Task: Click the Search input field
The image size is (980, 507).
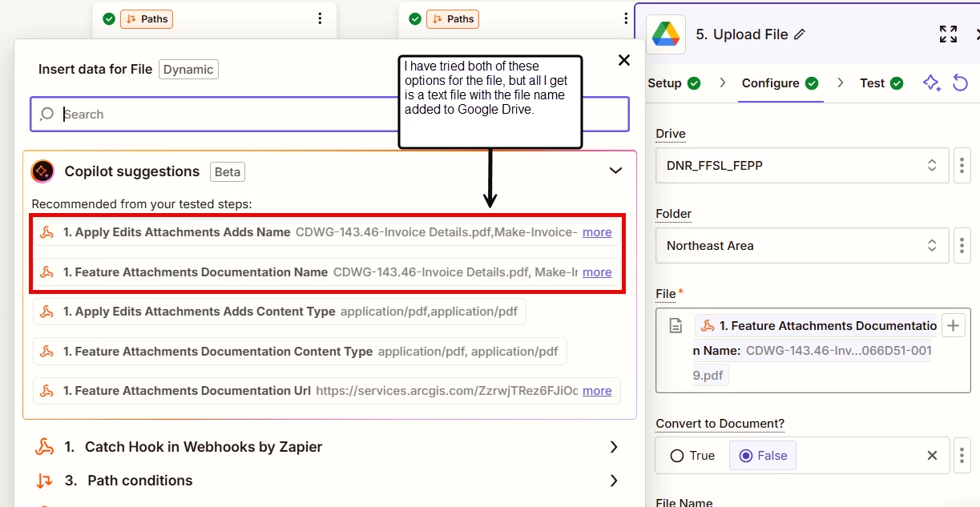Action: (x=329, y=114)
